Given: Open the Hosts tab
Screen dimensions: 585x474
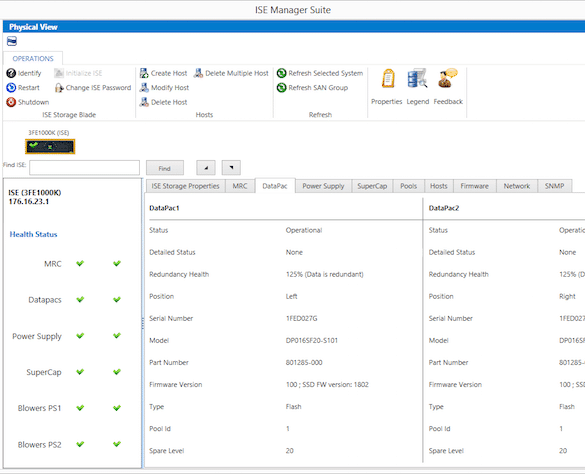Looking at the screenshot, I should pos(438,186).
